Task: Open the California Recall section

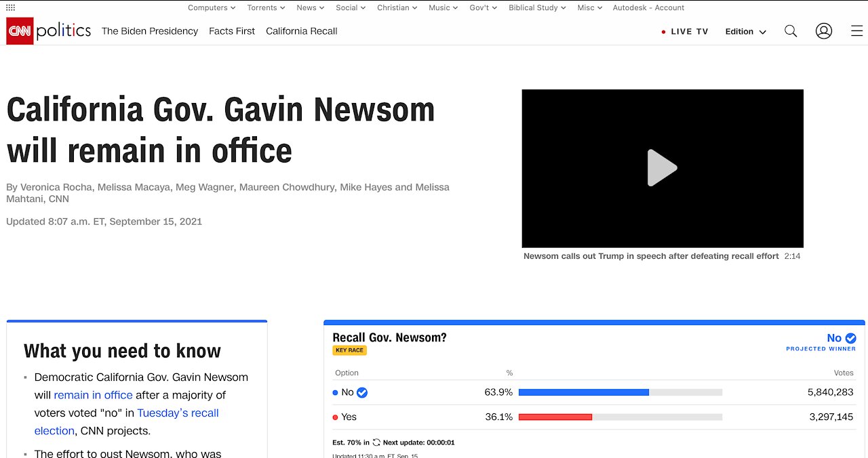Action: [302, 31]
